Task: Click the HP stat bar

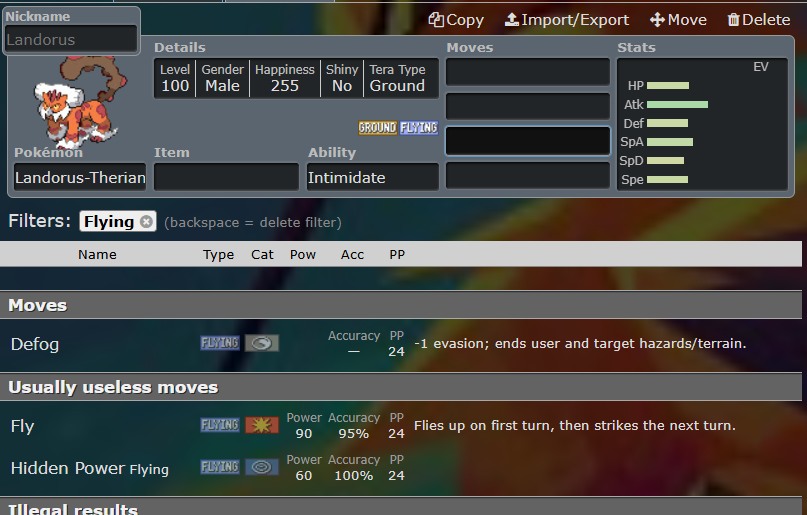Action: [x=668, y=85]
